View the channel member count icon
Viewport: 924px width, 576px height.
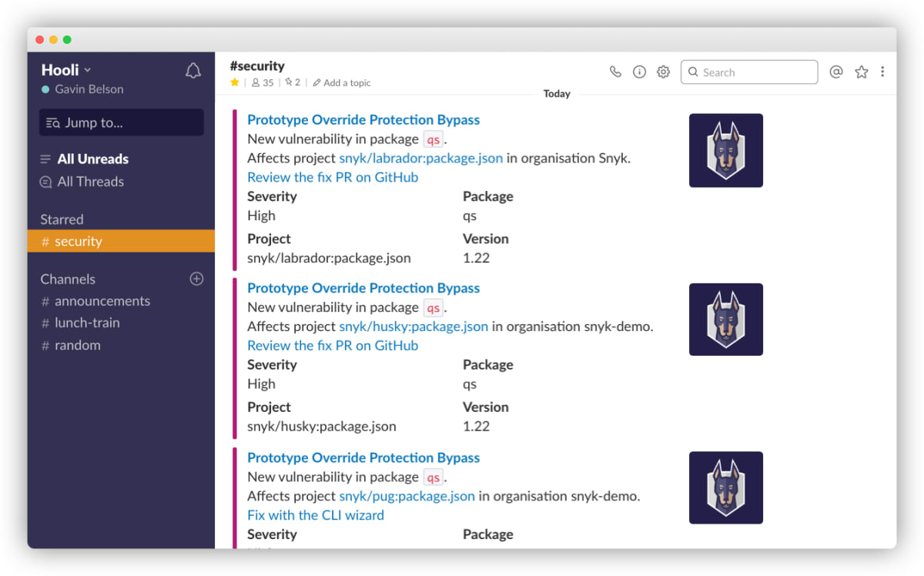[254, 82]
